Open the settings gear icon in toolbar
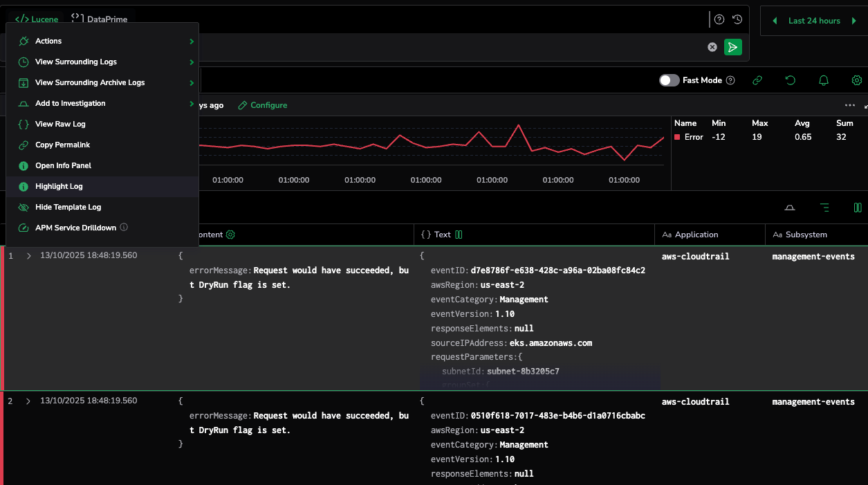 pos(856,80)
